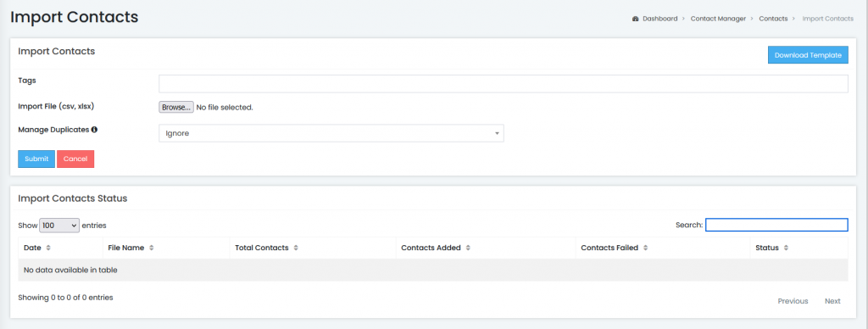Click the Browse file chooser button
Image resolution: width=868 pixels, height=329 pixels.
point(176,107)
